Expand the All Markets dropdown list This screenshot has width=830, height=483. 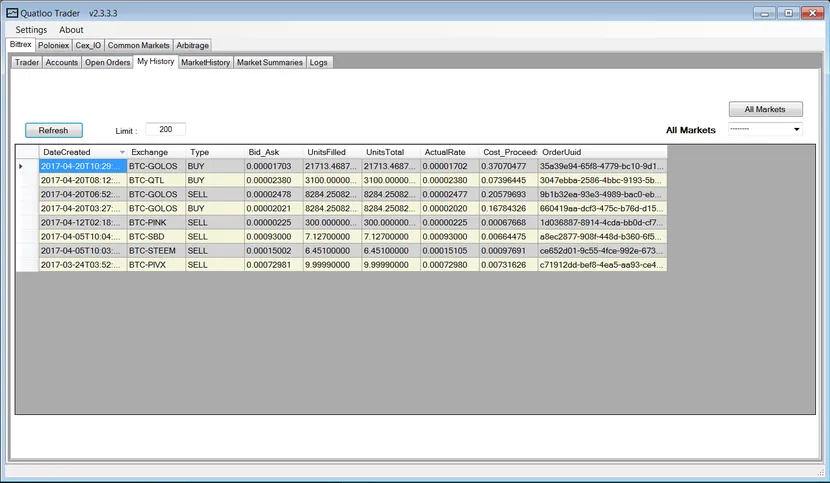coord(796,129)
